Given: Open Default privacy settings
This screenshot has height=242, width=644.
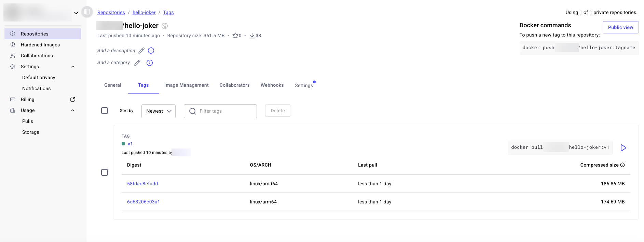Looking at the screenshot, I should [39, 77].
